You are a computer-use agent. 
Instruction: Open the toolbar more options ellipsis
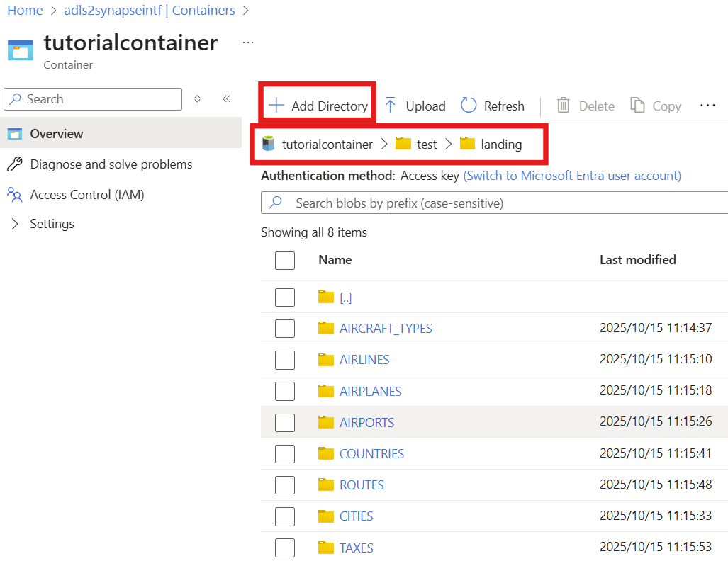click(x=707, y=106)
